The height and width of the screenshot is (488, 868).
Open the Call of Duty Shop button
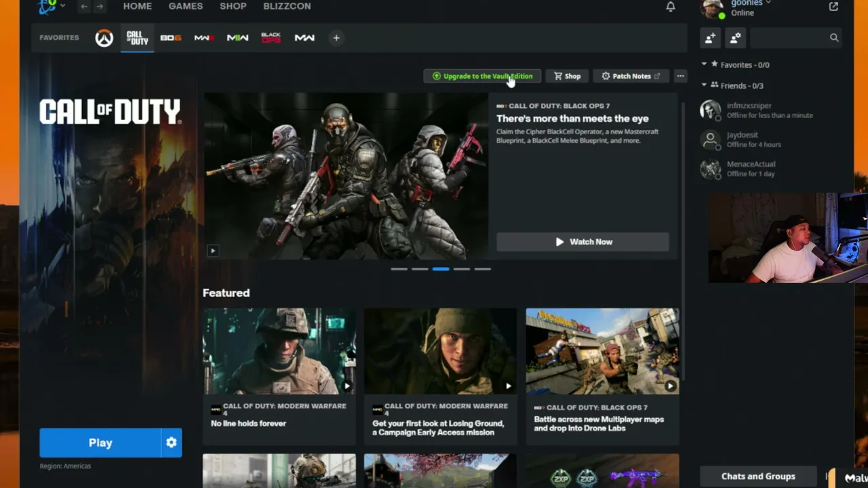coord(568,76)
